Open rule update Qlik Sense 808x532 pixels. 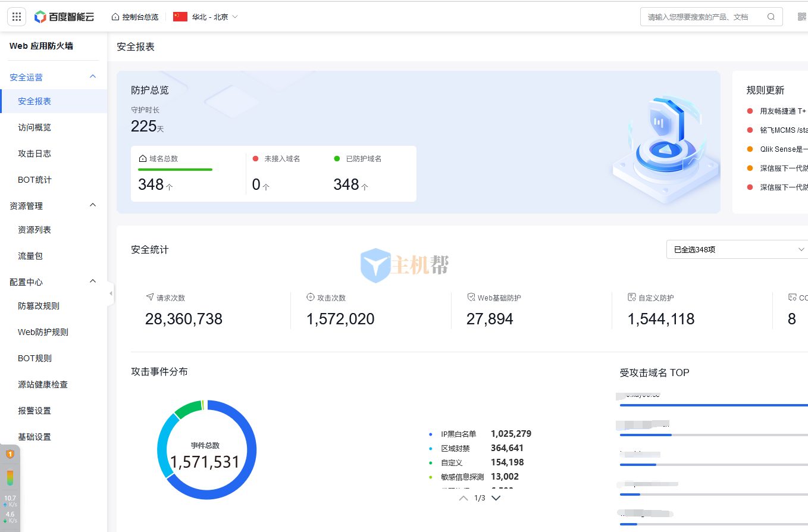click(x=784, y=149)
